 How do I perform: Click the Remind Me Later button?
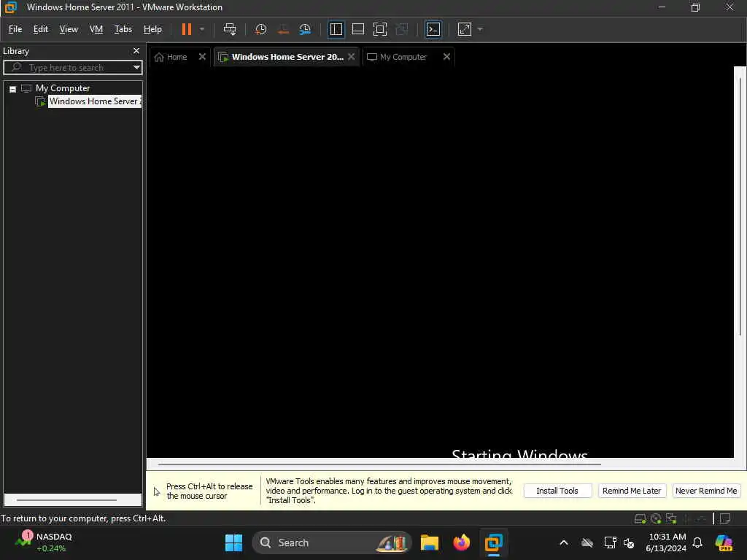(632, 491)
